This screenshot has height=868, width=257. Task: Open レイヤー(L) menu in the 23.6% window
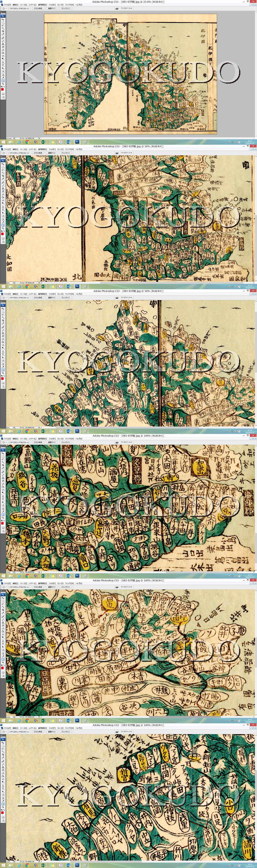[32, 5]
